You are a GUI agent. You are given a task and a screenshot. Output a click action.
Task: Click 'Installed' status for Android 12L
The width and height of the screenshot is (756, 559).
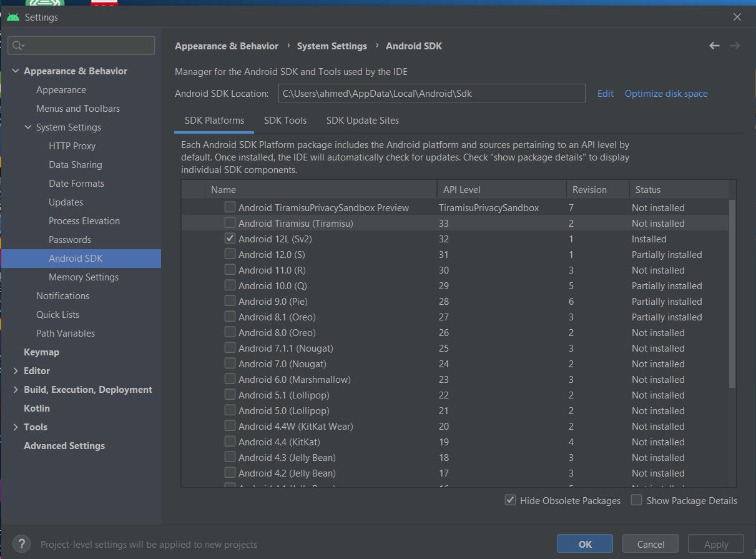(x=649, y=239)
